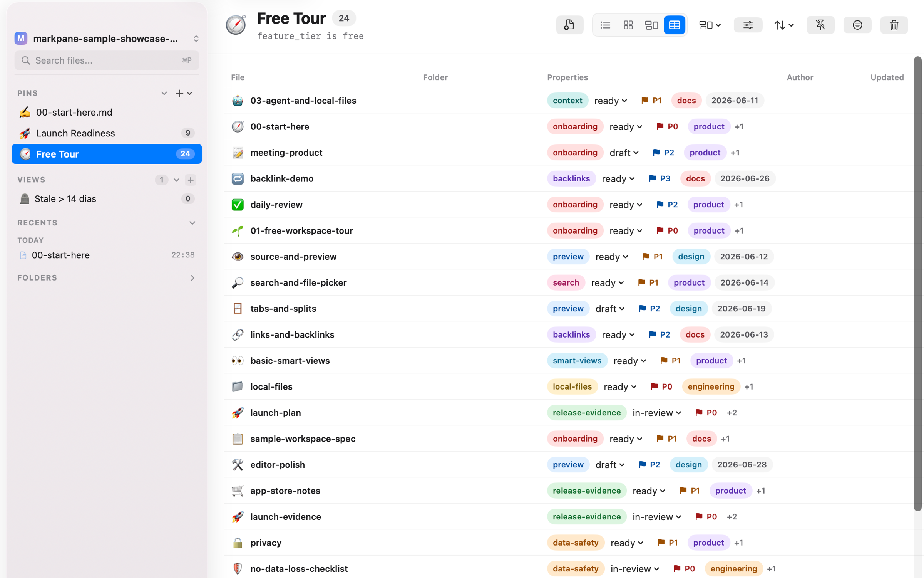Open pinned file 00-start-here.md
This screenshot has width=924, height=578.
107,112
